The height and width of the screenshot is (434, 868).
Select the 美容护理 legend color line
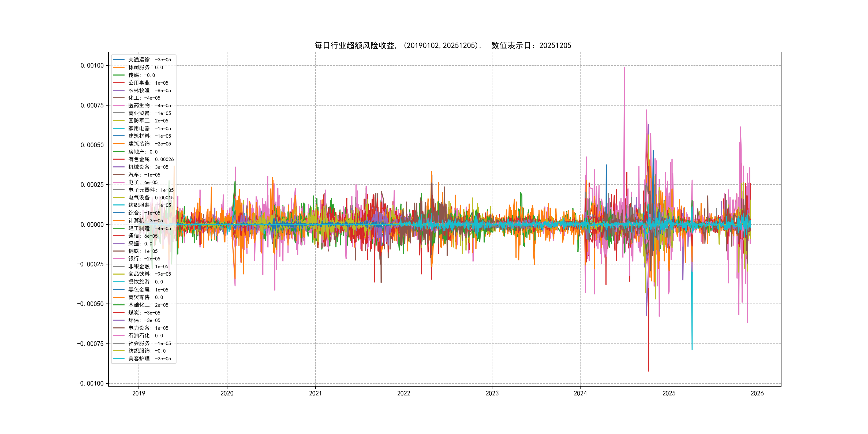click(119, 358)
